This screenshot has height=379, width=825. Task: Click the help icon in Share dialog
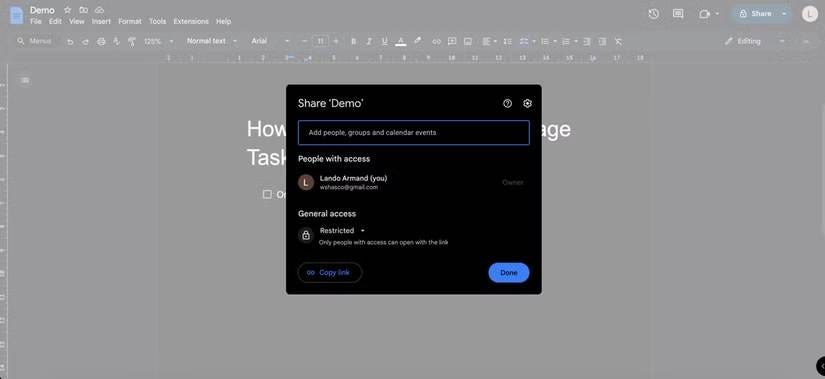(x=507, y=104)
